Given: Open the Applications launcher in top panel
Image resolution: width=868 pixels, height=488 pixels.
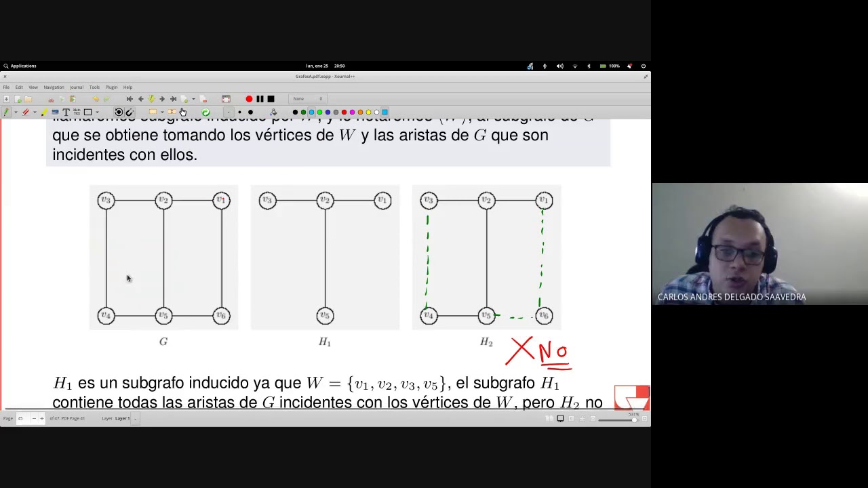Looking at the screenshot, I should click(20, 66).
